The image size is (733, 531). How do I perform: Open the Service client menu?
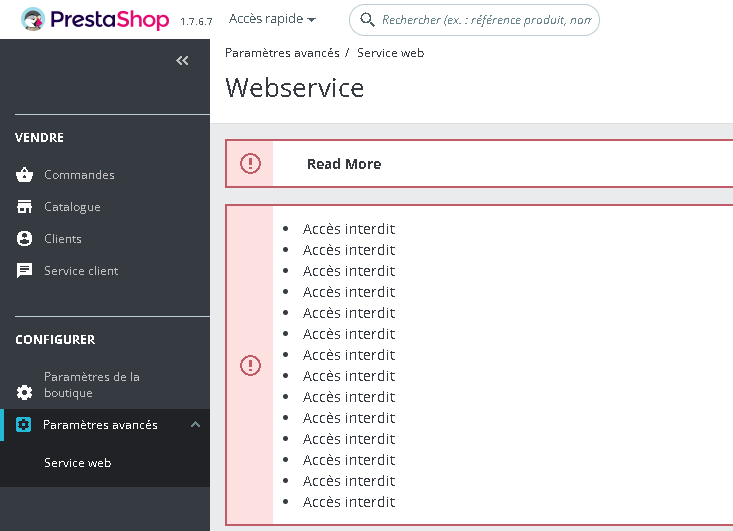(x=81, y=271)
